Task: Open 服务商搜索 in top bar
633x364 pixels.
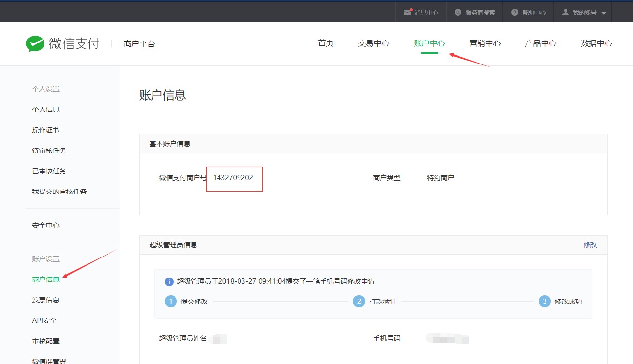Action: coord(480,13)
